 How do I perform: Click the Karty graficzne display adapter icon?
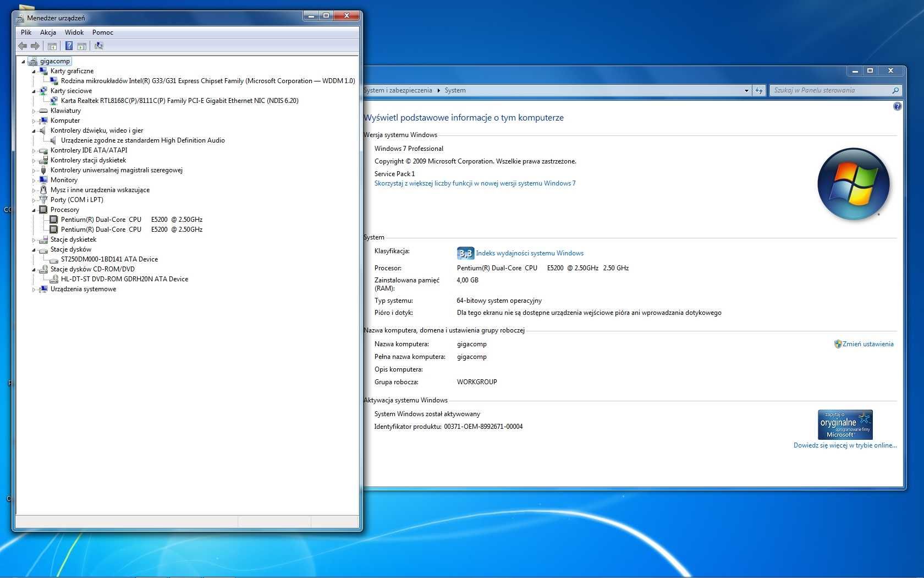(x=43, y=71)
